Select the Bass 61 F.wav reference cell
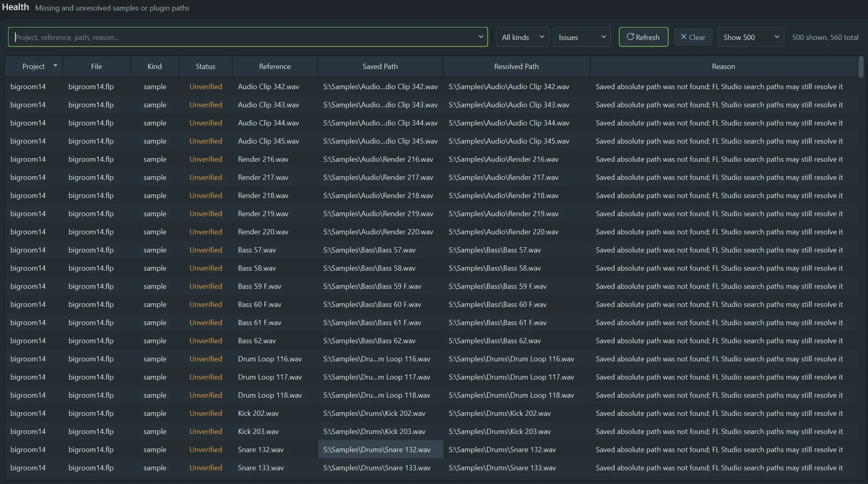Viewport: 868px width, 484px height. point(275,323)
